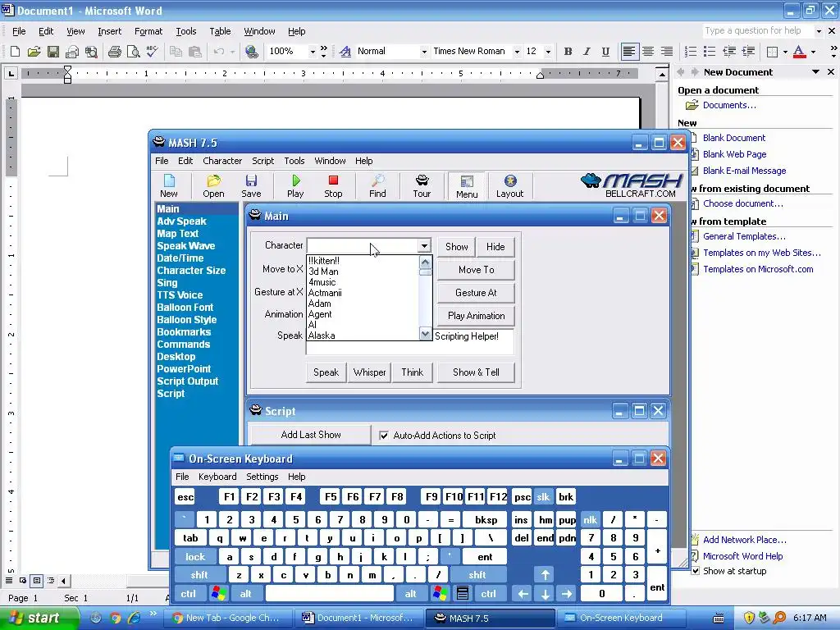This screenshot has width=840, height=630.
Task: Toggle the nlk key on On-Screen Keyboard
Action: pyautogui.click(x=590, y=519)
